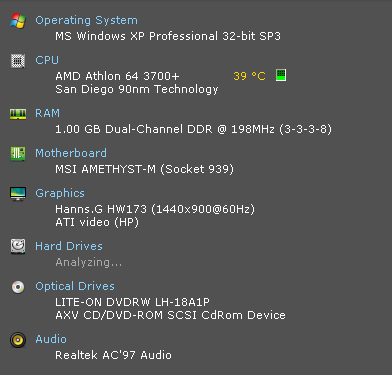Click the green Motherboard icon
The width and height of the screenshot is (392, 375).
(18, 154)
